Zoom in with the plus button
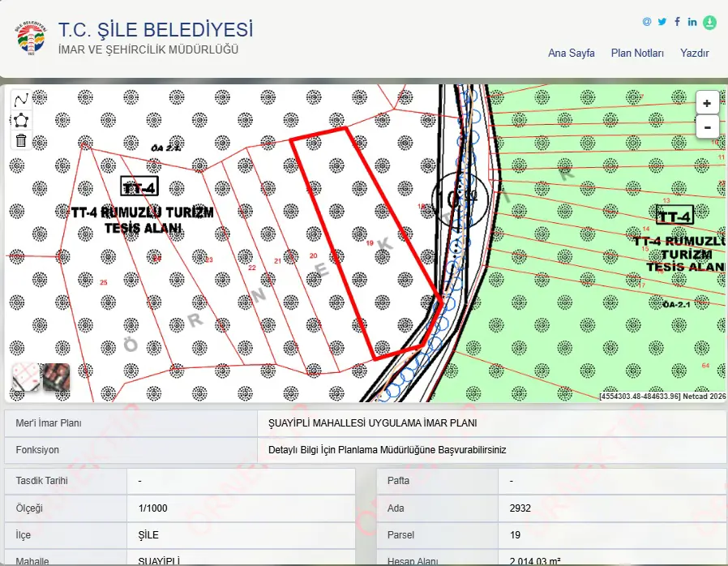This screenshot has height=566, width=728. point(707,103)
